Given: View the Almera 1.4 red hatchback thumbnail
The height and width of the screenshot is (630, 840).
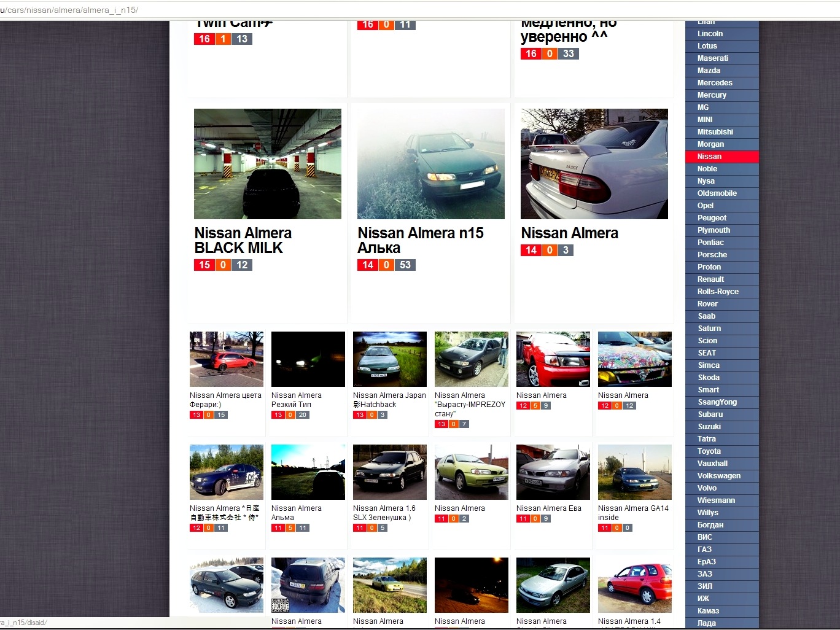Looking at the screenshot, I should coord(635,585).
